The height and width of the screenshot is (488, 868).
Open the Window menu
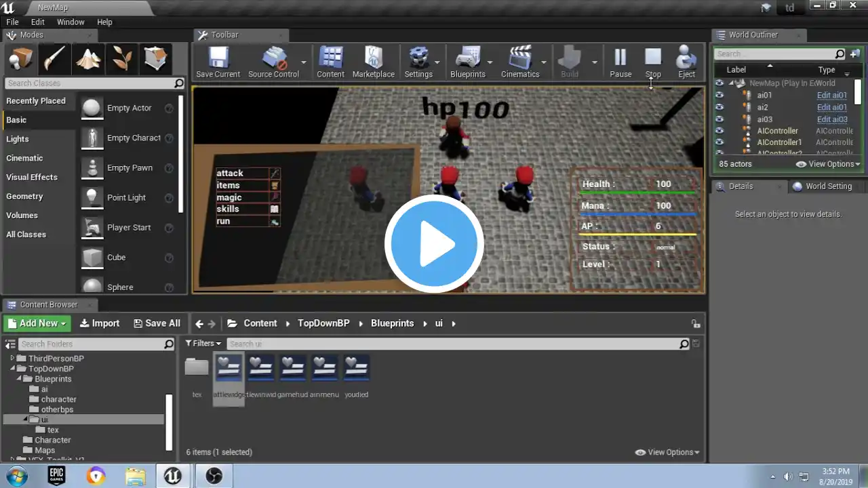point(71,22)
